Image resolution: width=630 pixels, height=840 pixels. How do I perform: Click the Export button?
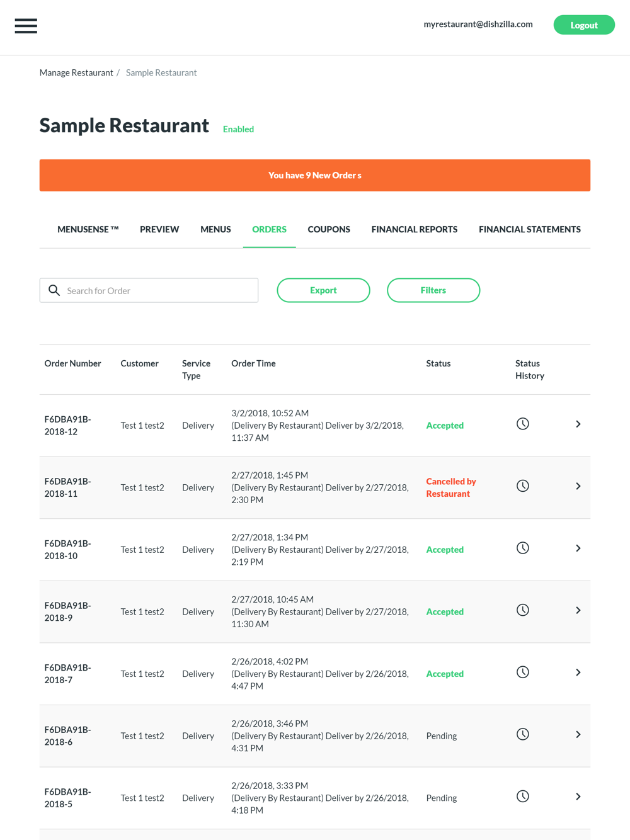click(323, 290)
